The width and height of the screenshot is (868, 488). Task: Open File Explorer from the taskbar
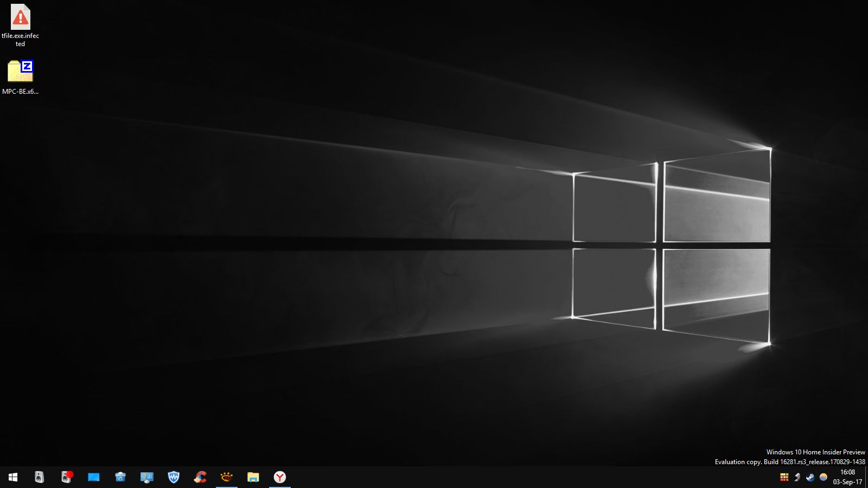click(253, 477)
